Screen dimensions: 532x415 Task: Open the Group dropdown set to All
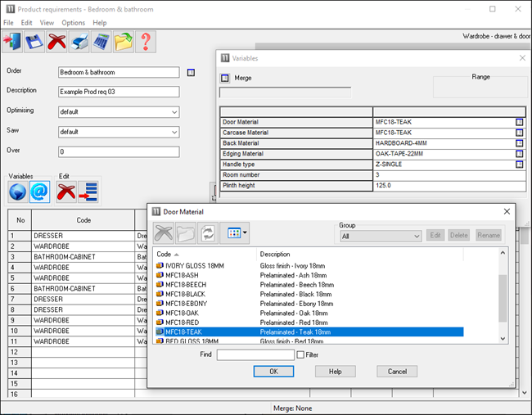pyautogui.click(x=381, y=236)
